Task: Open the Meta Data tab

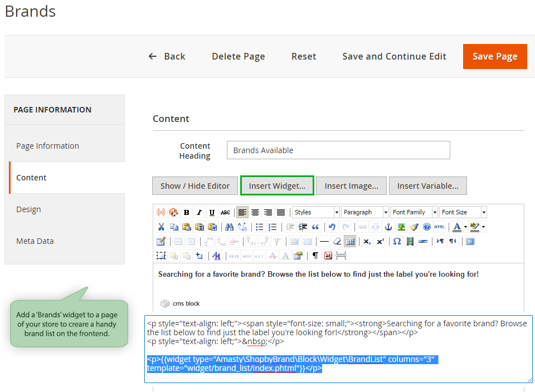Action: (65, 241)
